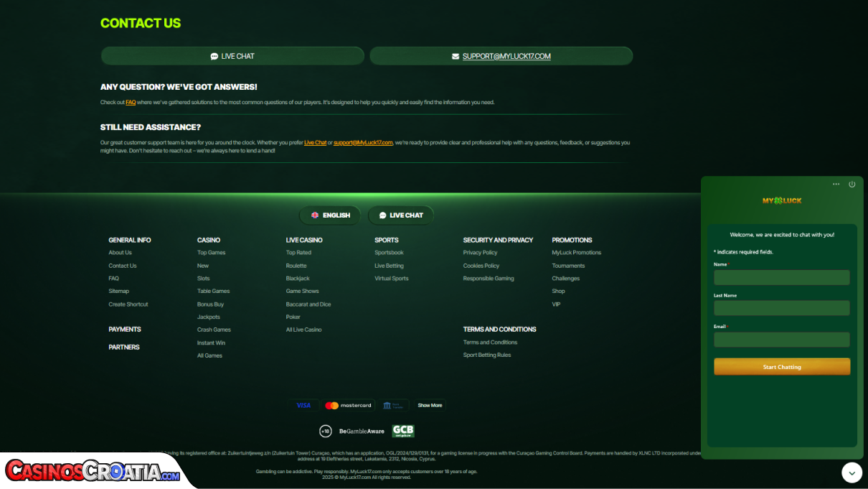868x489 pixels.
Task: Open Top Rated under Live Casino
Action: point(299,253)
